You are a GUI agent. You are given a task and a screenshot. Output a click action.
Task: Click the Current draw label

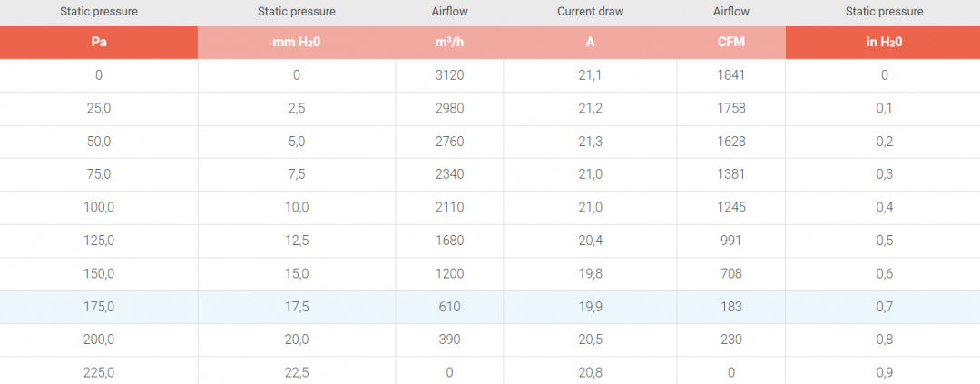tap(590, 12)
